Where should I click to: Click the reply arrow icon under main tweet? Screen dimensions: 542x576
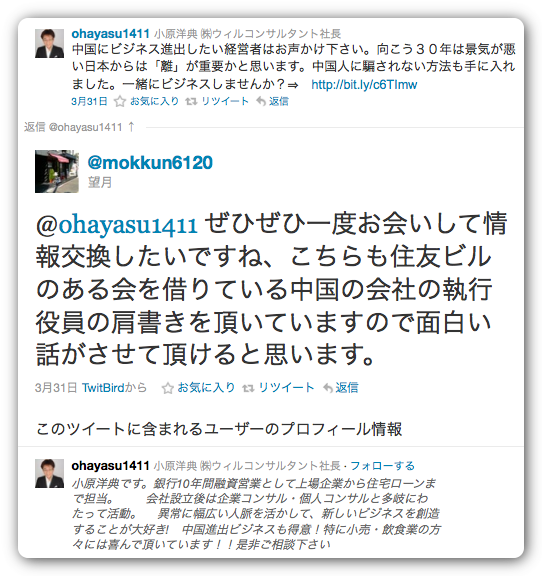pyautogui.click(x=328, y=388)
